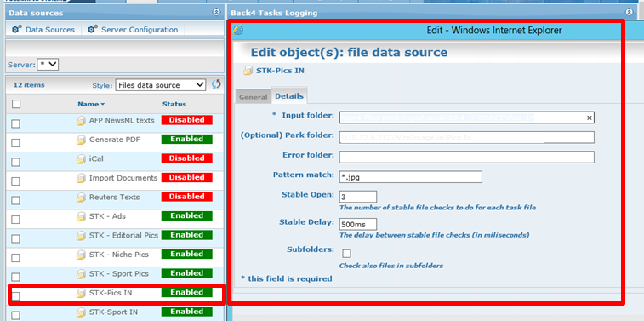The image size is (644, 321).
Task: Sort the list by Name column
Action: (91, 105)
